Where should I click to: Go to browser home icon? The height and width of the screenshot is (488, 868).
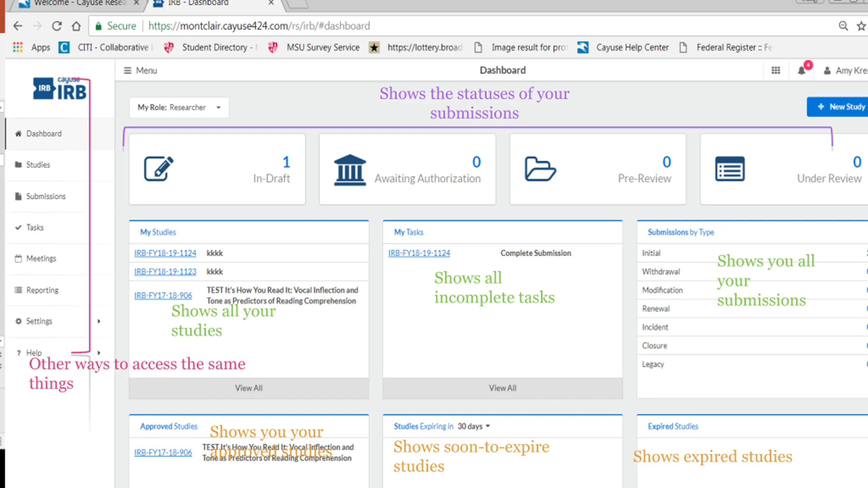(76, 26)
